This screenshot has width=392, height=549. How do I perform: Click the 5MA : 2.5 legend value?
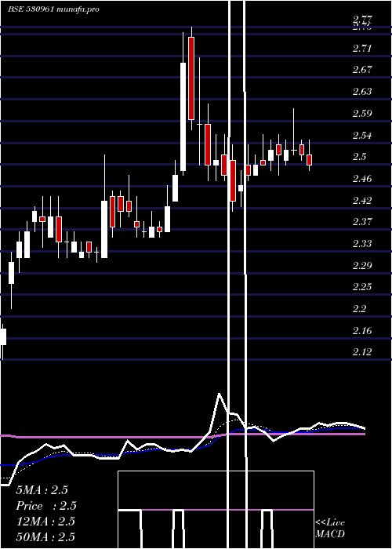coord(42,490)
